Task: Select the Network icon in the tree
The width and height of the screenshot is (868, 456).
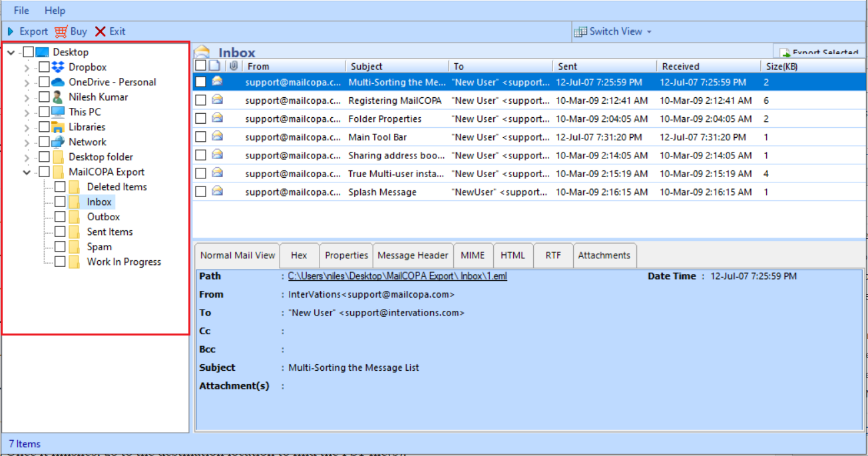Action: click(58, 142)
